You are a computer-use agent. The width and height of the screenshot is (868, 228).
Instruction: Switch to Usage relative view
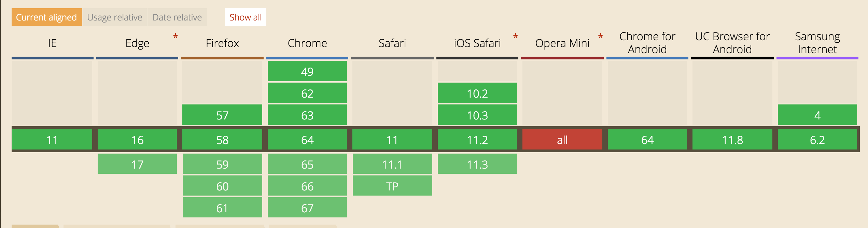(115, 17)
